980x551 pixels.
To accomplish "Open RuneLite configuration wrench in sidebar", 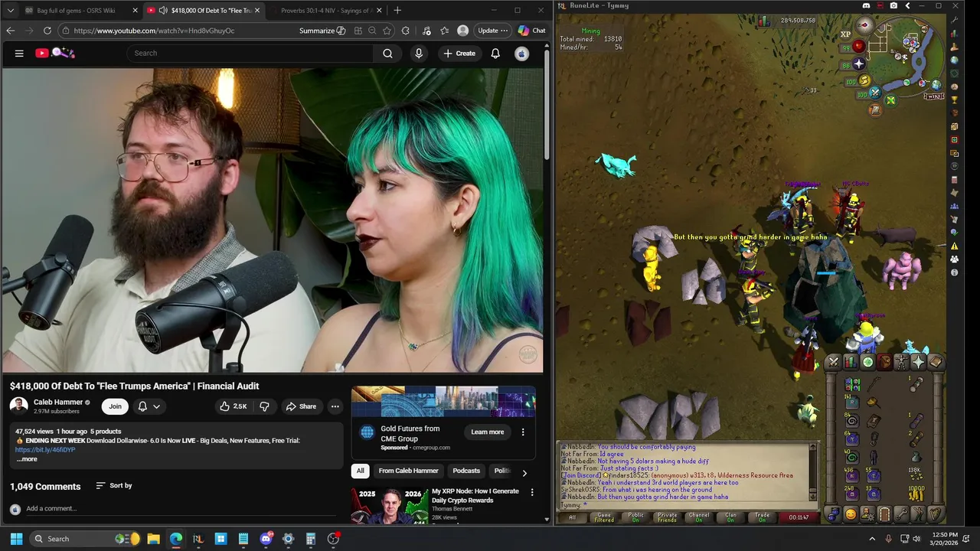I will coord(954,20).
